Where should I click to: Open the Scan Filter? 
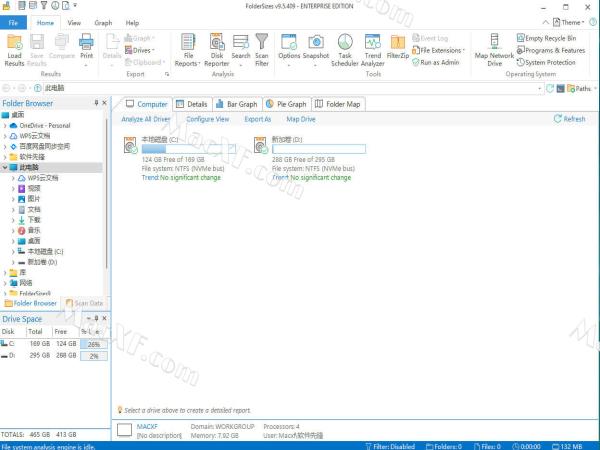click(x=262, y=50)
